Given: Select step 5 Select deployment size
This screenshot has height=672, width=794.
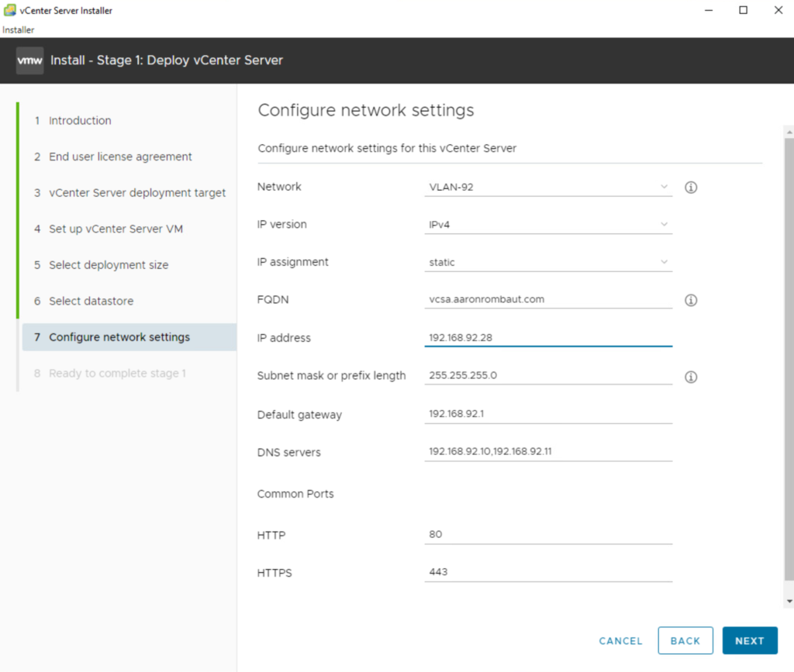Looking at the screenshot, I should pos(109,265).
